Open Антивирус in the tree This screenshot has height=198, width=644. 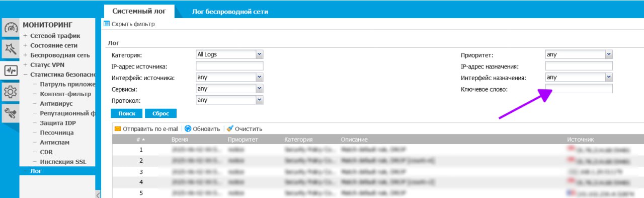pyautogui.click(x=56, y=103)
